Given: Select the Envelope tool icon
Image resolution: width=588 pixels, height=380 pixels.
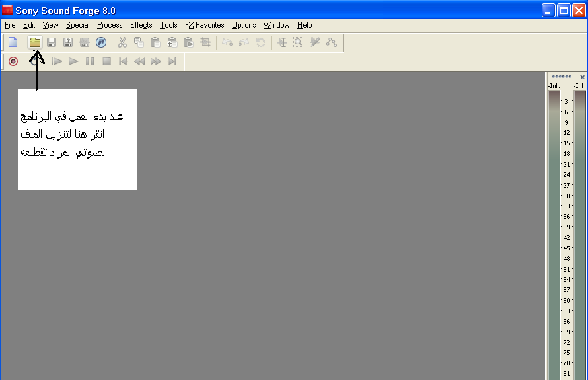Looking at the screenshot, I should click(x=332, y=42).
